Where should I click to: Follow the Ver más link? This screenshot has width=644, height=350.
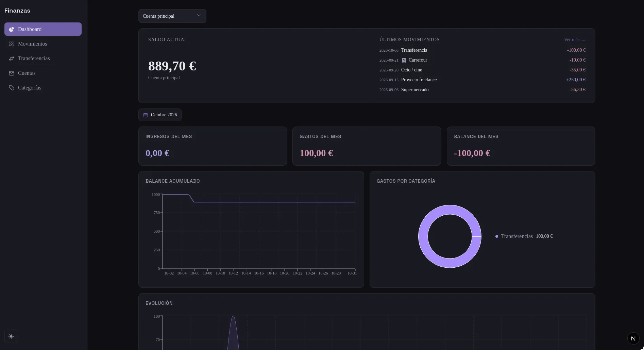click(x=575, y=40)
